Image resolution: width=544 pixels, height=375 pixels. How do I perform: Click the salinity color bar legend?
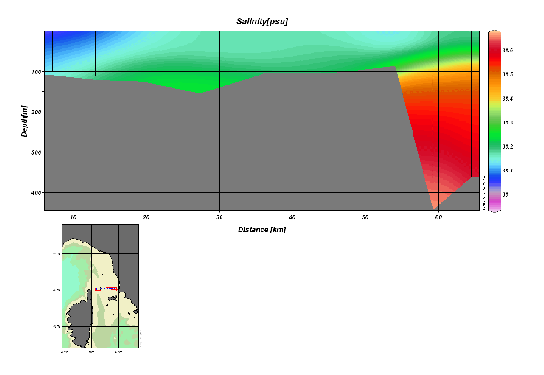(494, 121)
